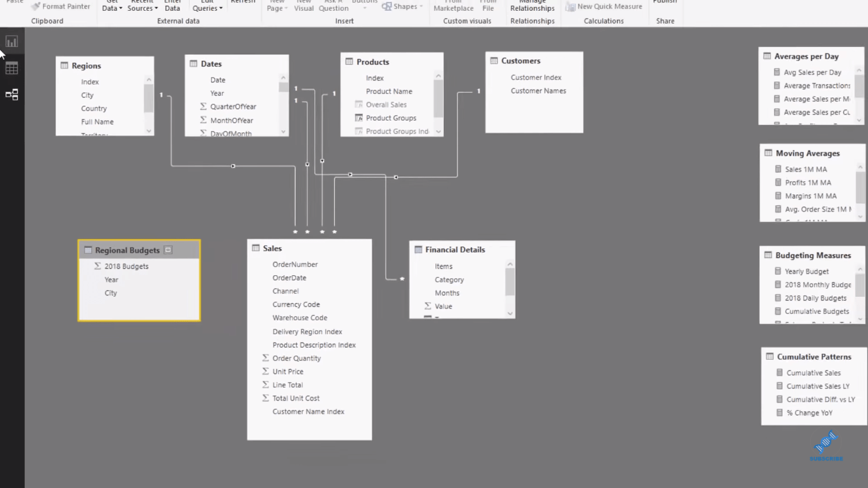
Task: Select the Relationships model view icon
Action: pyautogui.click(x=11, y=95)
